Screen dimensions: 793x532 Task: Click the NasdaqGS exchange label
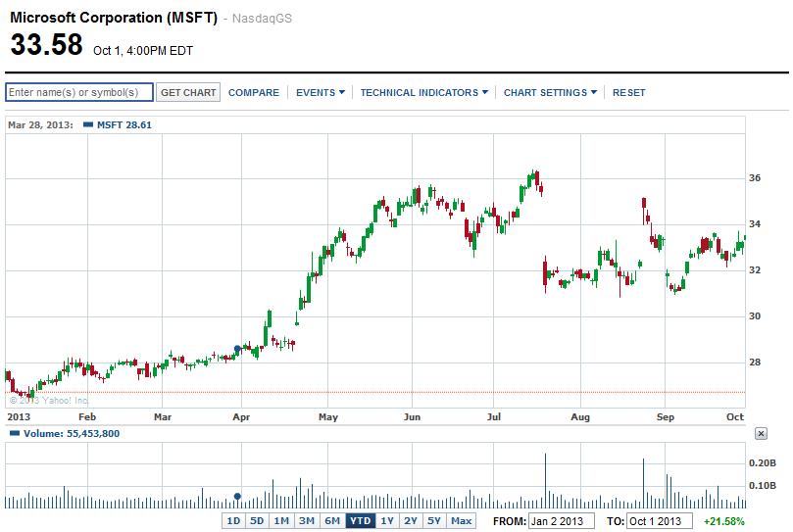pos(262,19)
